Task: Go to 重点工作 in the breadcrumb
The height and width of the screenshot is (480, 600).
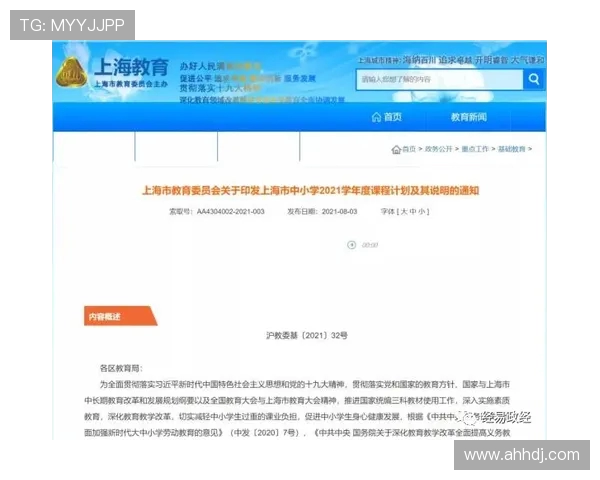Action: (475, 149)
